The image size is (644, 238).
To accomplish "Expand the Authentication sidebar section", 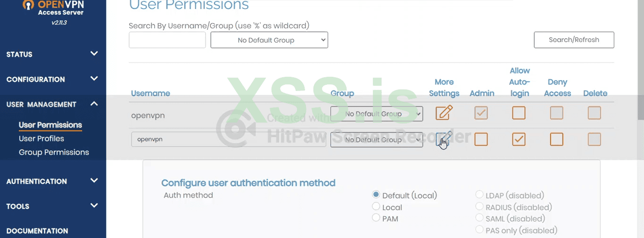I will (53, 181).
